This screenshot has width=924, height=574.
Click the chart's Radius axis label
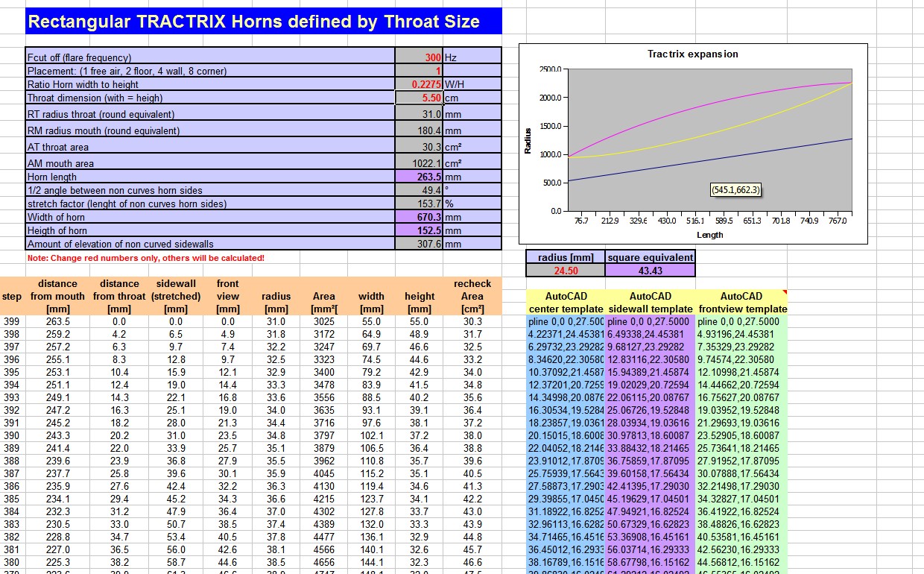pyautogui.click(x=528, y=139)
